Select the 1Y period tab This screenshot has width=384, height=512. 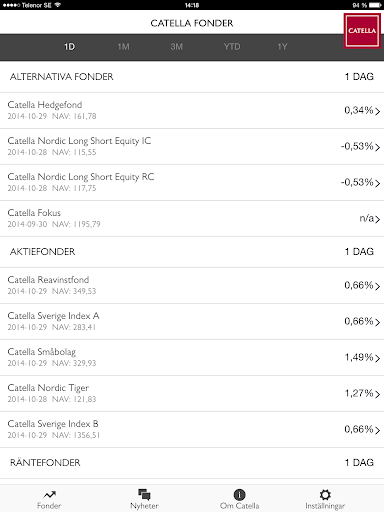[282, 47]
